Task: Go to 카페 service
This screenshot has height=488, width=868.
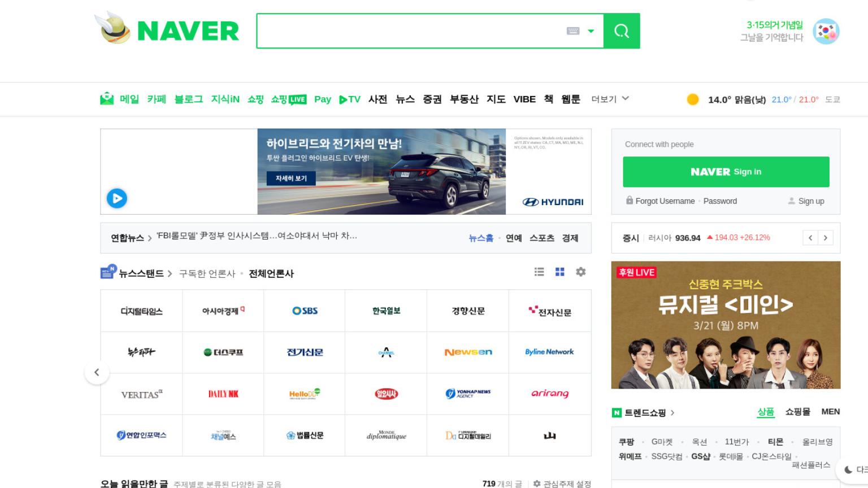Action: tap(157, 99)
